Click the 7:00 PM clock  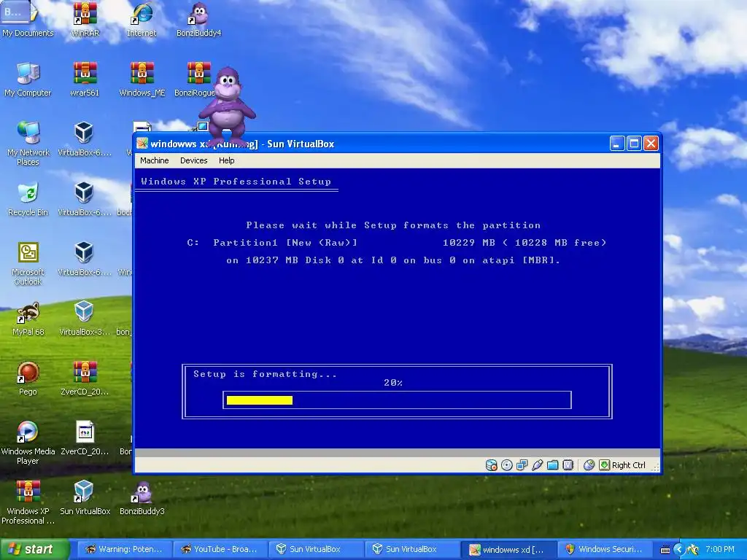click(x=720, y=549)
